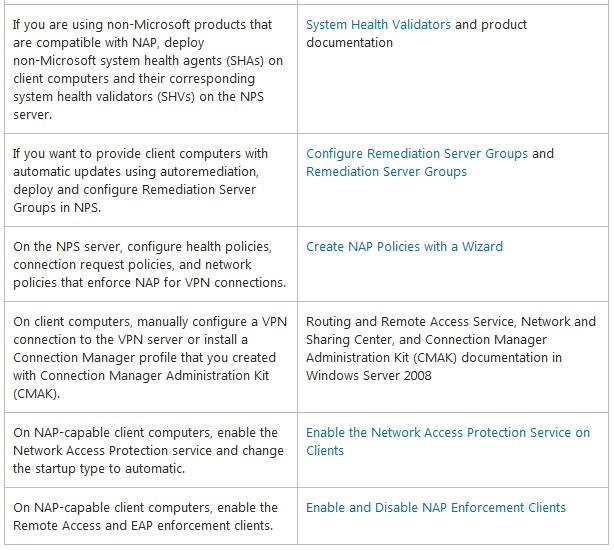Click the NPS server health policies paragraph

150,265
